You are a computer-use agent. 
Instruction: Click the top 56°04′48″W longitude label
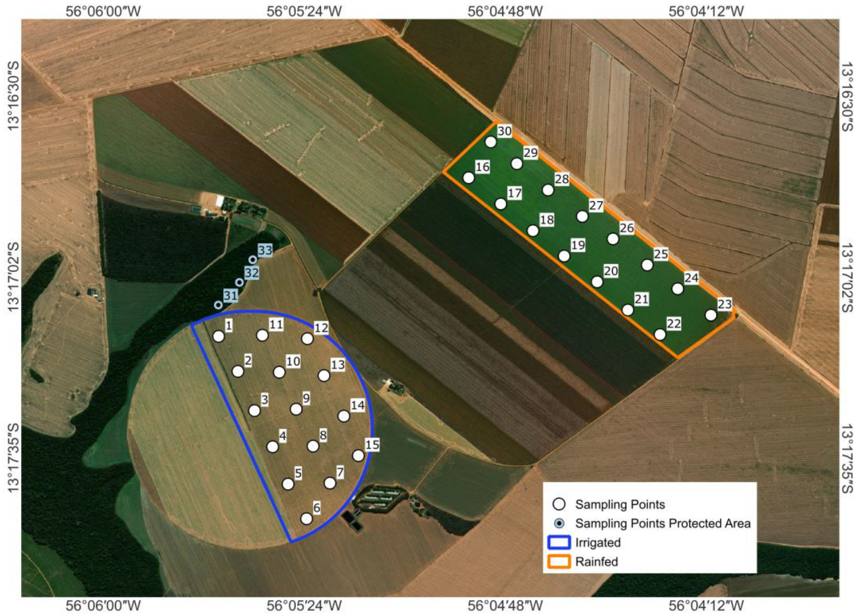pyautogui.click(x=505, y=11)
